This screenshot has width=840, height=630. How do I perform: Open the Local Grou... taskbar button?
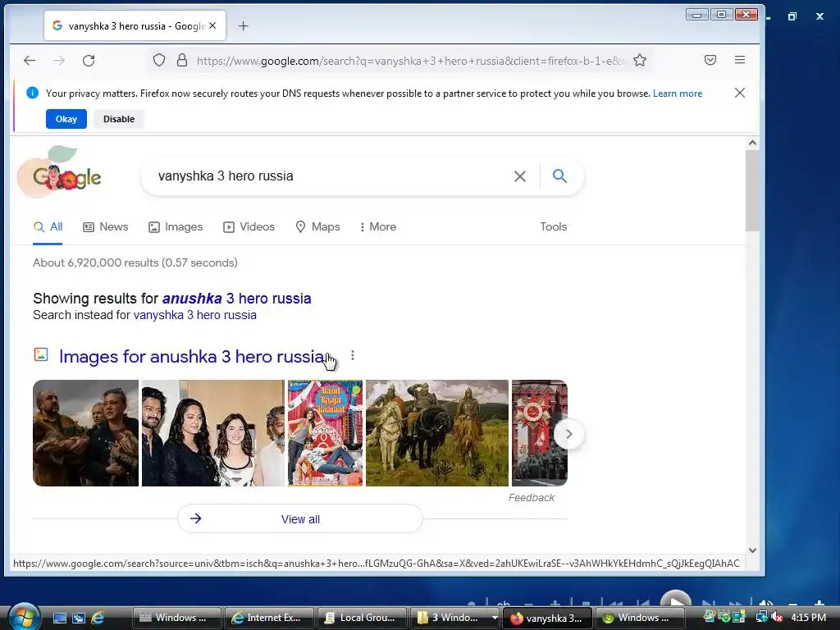tap(362, 618)
